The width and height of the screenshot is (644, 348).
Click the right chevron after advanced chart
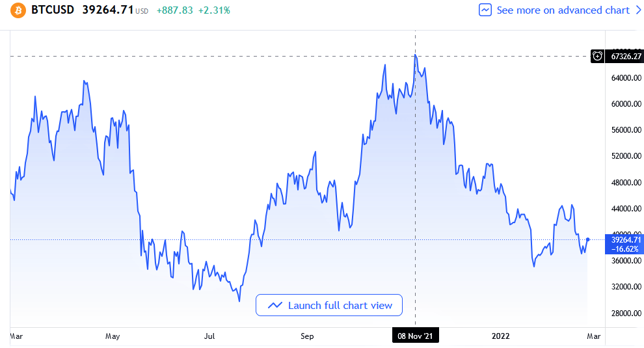638,10
